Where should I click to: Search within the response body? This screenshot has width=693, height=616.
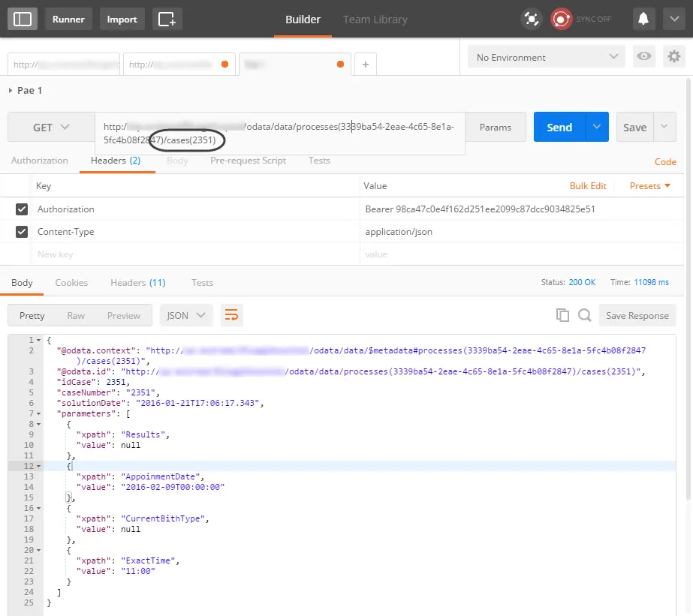(x=585, y=315)
